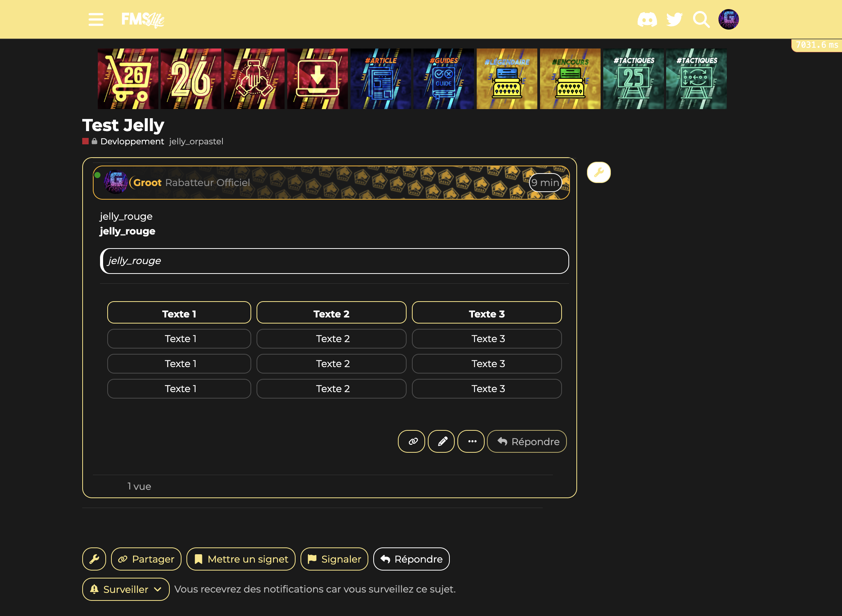
Task: Expand the Surveiller notification dropdown
Action: click(x=126, y=589)
